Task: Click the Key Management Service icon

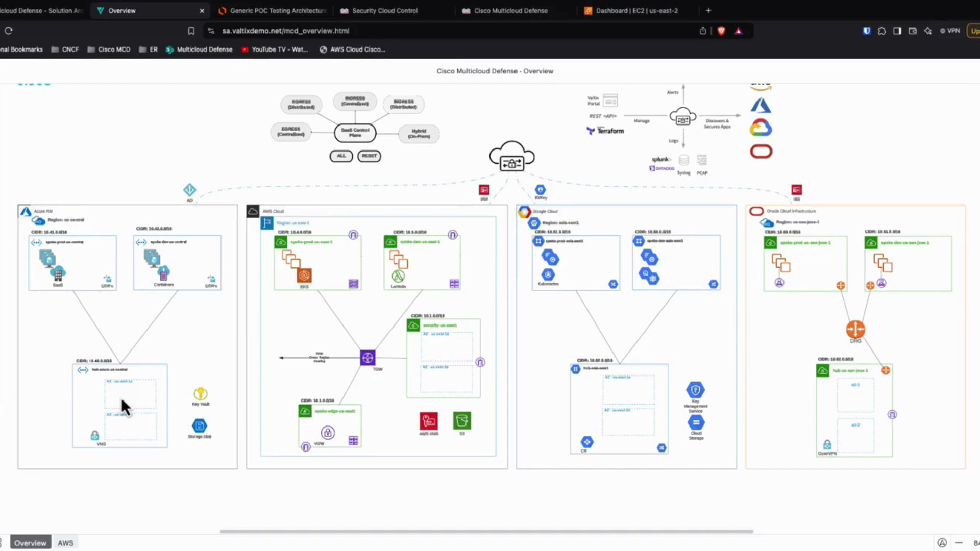Action: [x=695, y=390]
